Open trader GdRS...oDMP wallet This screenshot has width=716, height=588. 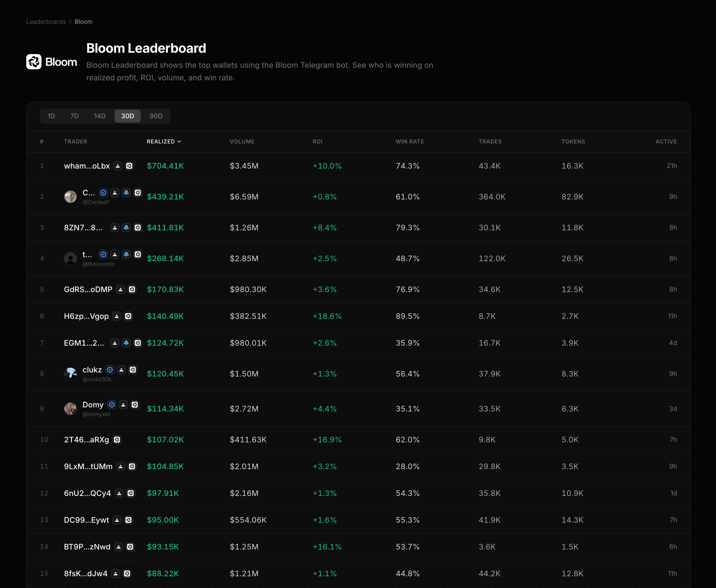(x=88, y=289)
